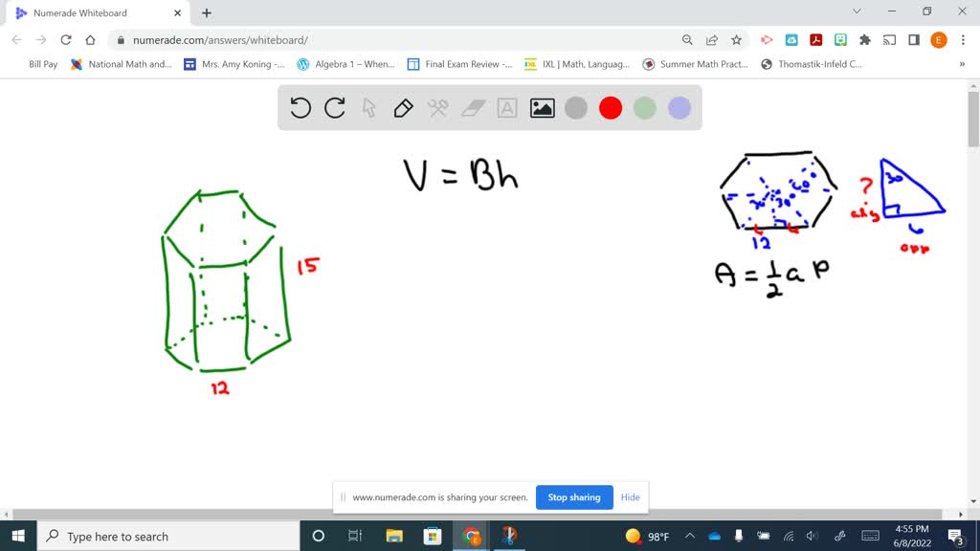This screenshot has height=551, width=980.
Task: Select the Pen drawing tool
Action: click(x=403, y=108)
